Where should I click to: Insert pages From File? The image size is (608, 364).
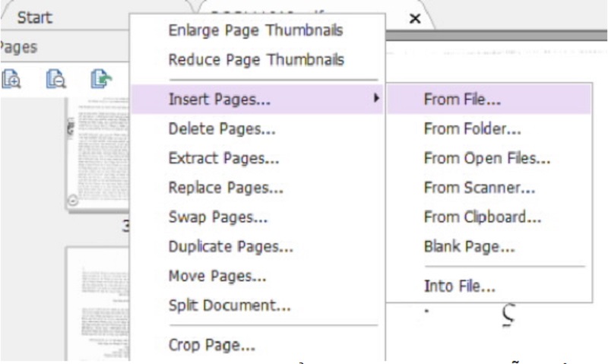pos(462,100)
